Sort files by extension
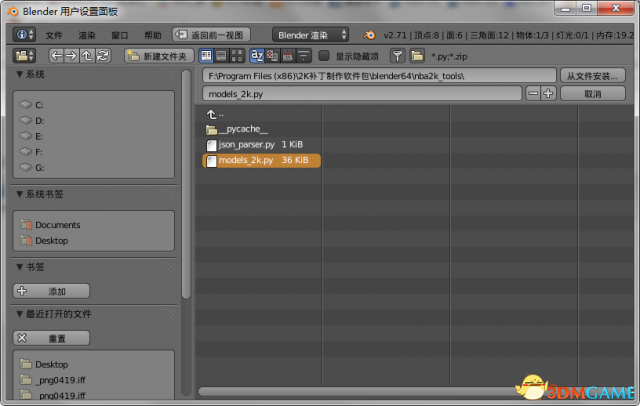The image size is (640, 406). click(272, 56)
